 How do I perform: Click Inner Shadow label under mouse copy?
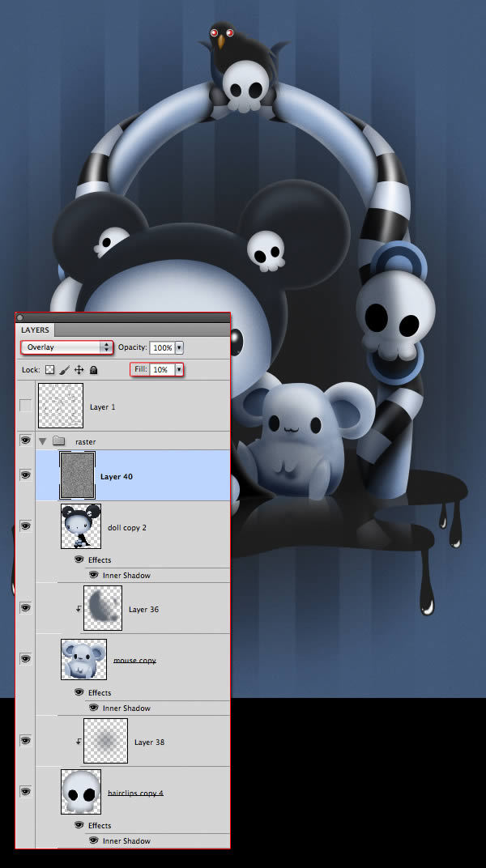[x=126, y=708]
